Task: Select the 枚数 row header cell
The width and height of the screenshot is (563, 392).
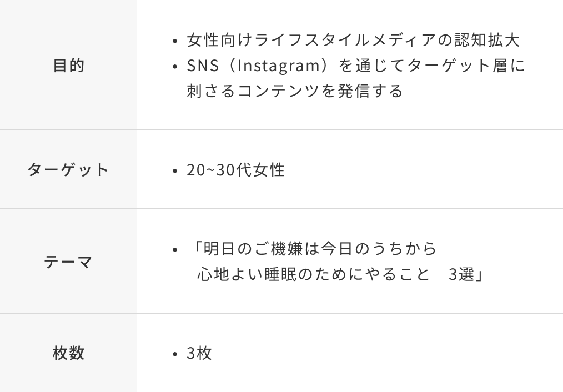Action: tap(68, 353)
